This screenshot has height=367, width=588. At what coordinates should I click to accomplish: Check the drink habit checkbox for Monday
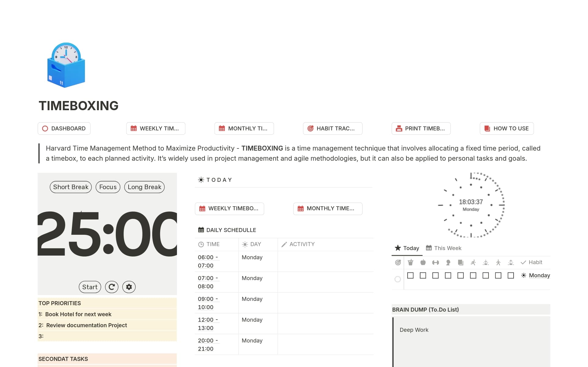[x=410, y=275]
